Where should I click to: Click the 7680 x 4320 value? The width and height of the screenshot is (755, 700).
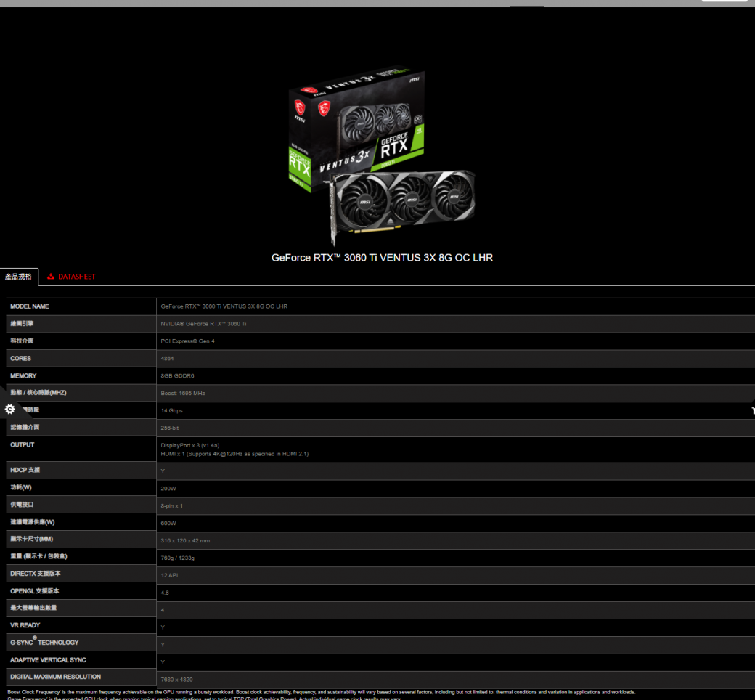coord(176,679)
